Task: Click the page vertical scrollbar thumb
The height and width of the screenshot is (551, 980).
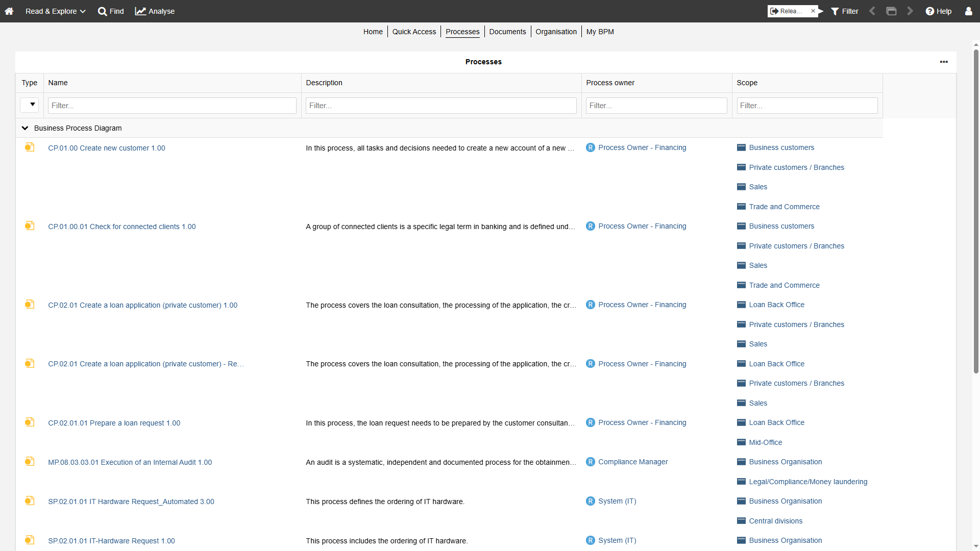Action: coord(976,211)
